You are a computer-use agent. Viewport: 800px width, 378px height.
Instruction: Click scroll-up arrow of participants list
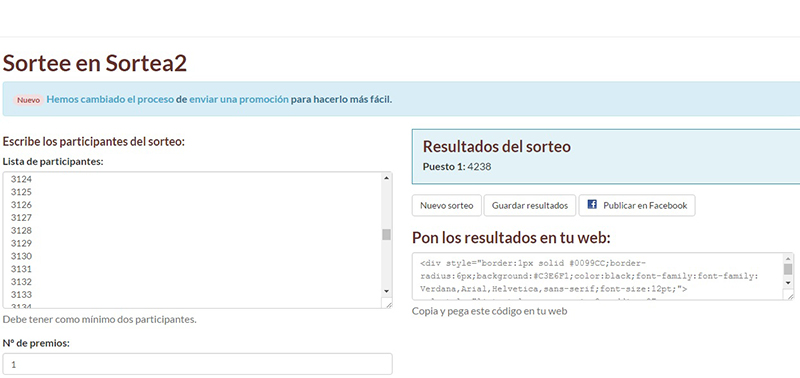(386, 178)
